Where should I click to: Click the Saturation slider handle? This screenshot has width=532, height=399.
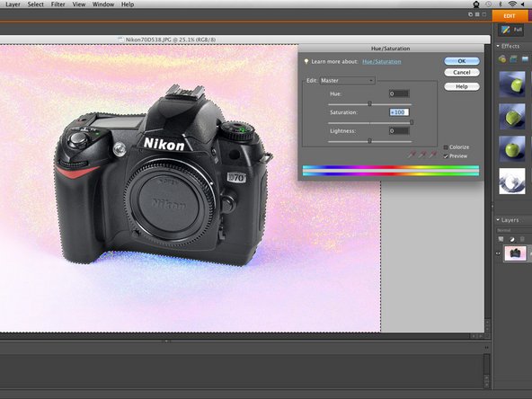pyautogui.click(x=412, y=122)
